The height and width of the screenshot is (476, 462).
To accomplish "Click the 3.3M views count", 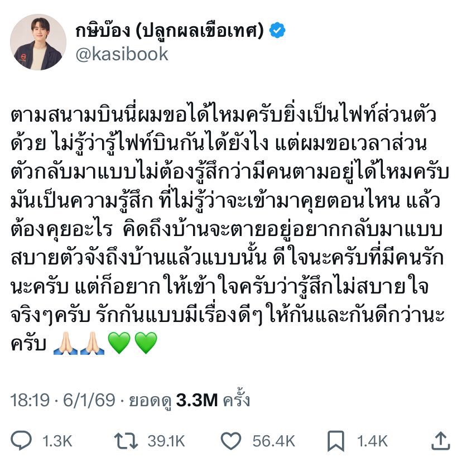I will [x=196, y=400].
